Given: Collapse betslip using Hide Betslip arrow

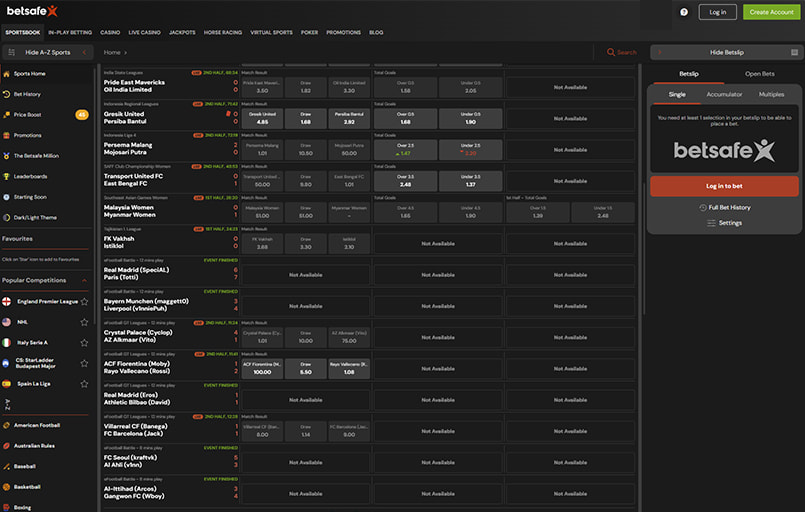Looking at the screenshot, I should point(660,52).
